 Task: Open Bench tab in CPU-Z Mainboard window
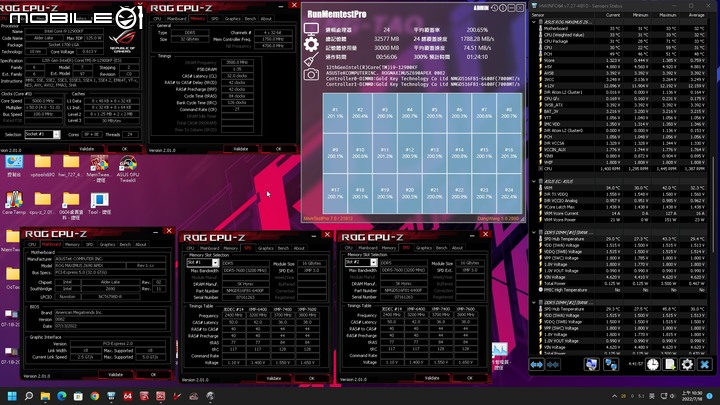tap(125, 244)
